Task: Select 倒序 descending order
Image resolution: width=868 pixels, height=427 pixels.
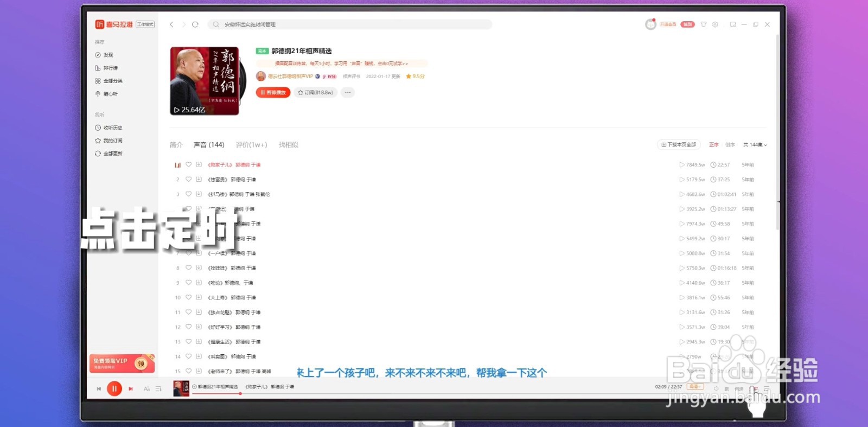Action: pos(730,145)
